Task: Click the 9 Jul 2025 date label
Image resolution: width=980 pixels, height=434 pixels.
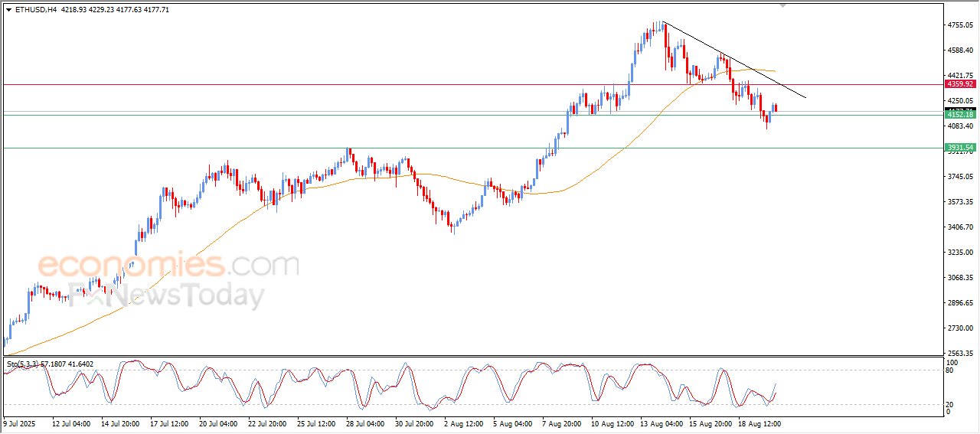Action: [x=19, y=423]
